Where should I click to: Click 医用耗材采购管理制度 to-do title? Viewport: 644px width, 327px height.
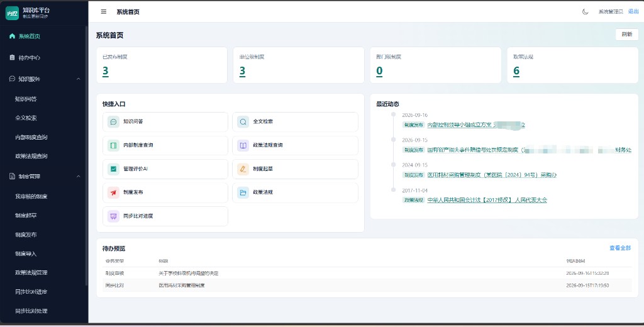click(182, 285)
